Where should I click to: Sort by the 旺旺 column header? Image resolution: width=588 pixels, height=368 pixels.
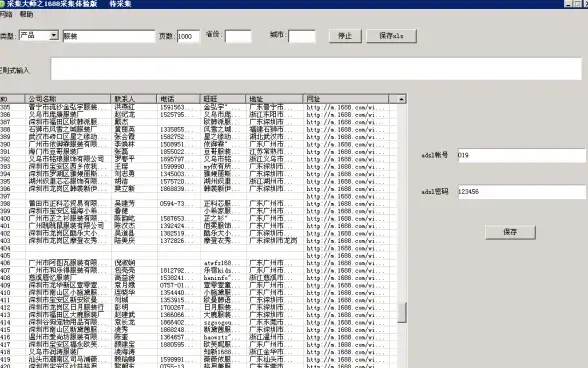point(223,99)
